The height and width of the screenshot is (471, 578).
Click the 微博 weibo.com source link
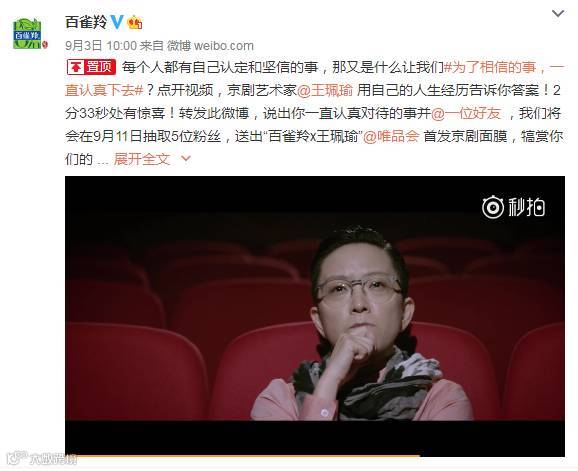(x=210, y=46)
